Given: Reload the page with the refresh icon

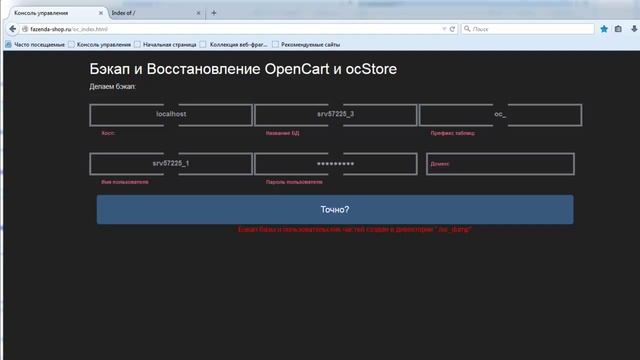Looking at the screenshot, I should [x=452, y=29].
